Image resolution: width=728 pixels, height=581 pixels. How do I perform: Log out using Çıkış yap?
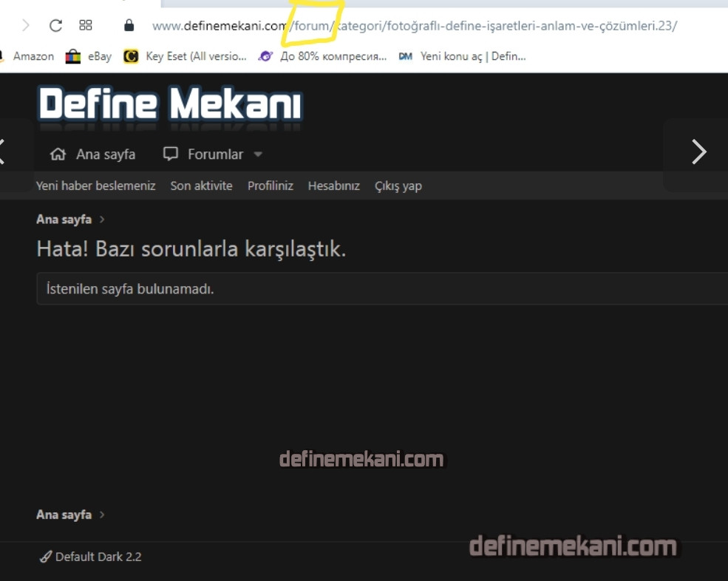(398, 186)
